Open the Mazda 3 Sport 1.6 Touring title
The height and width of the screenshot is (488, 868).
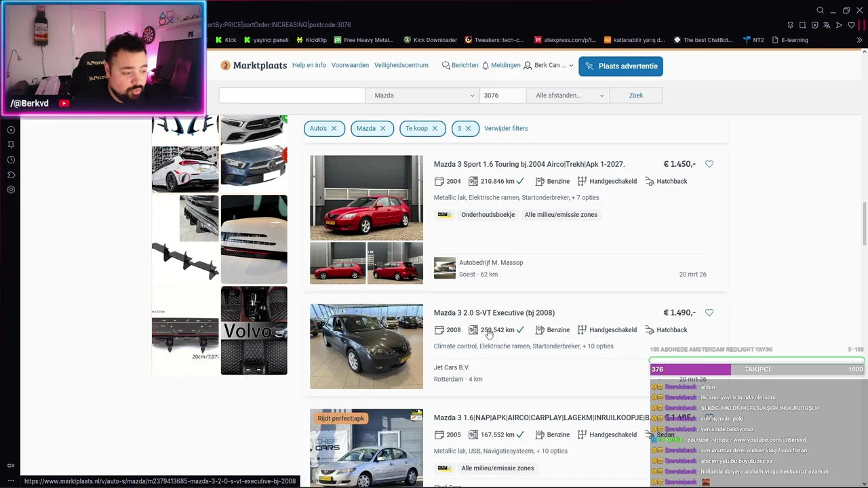(x=529, y=164)
